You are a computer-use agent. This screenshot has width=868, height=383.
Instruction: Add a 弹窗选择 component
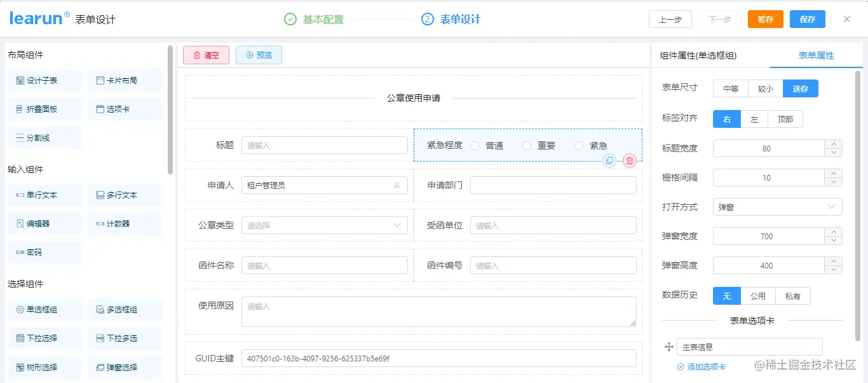tap(125, 367)
